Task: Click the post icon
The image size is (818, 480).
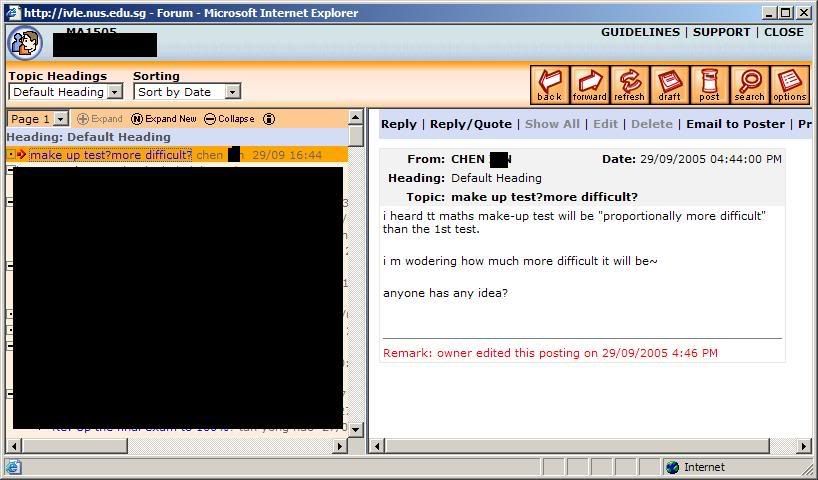Action: point(709,85)
